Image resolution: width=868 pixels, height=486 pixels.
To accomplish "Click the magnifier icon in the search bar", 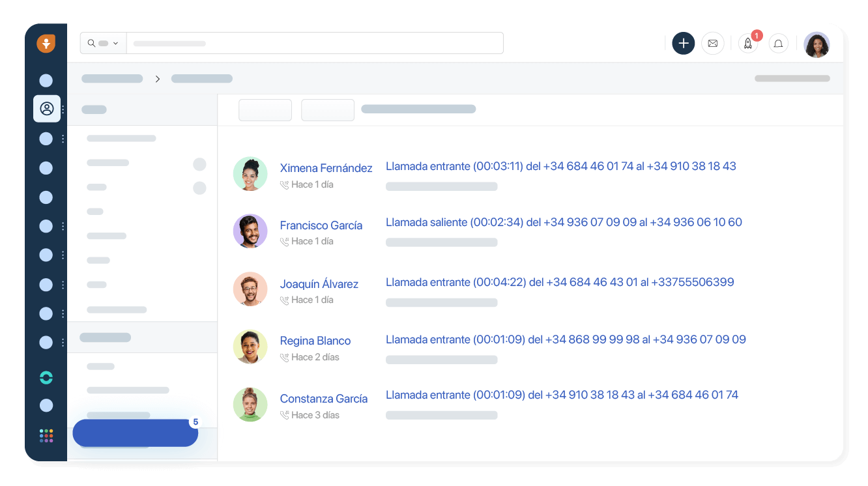I will coord(91,43).
